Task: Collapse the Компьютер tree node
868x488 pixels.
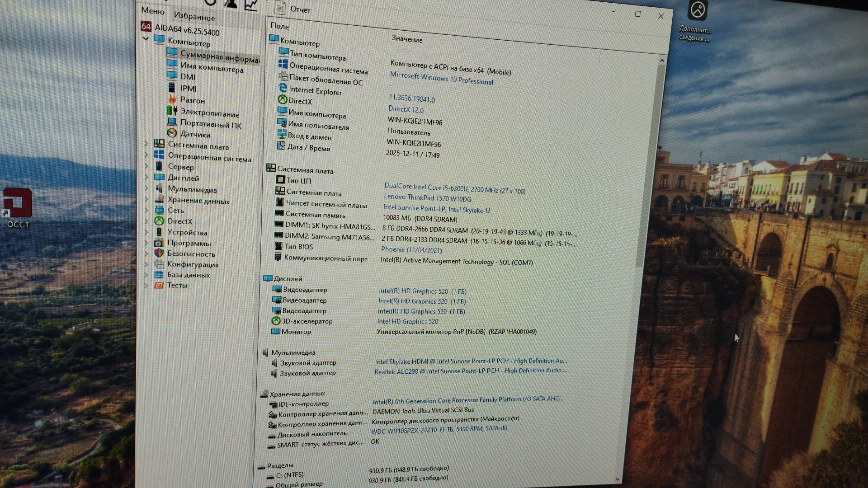Action: coord(146,39)
